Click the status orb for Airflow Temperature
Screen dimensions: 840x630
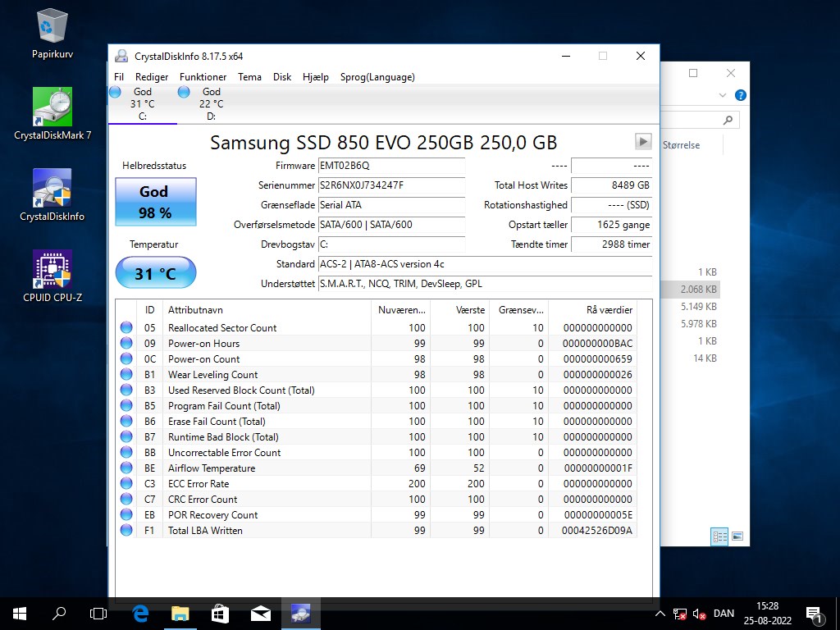pos(126,468)
